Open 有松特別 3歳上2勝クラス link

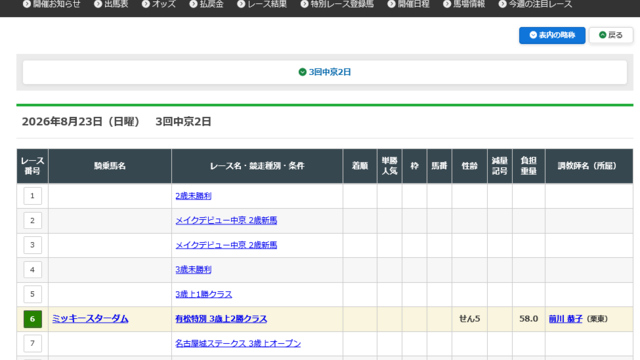pos(221,319)
